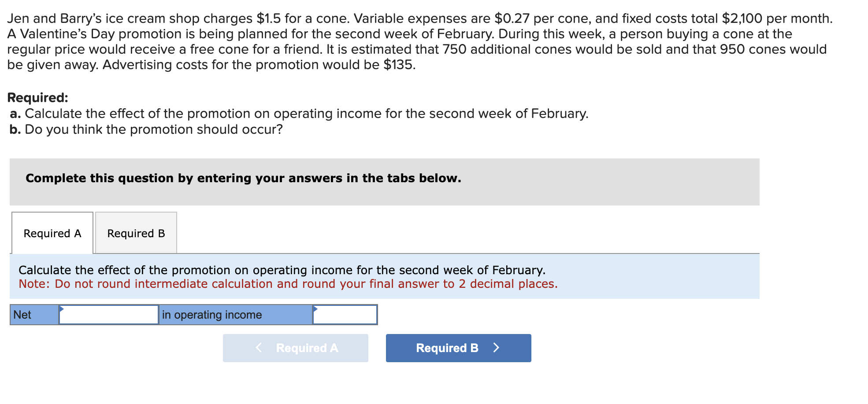Click the black instruction line in blue panel
This screenshot has width=868, height=404.
pos(282,270)
